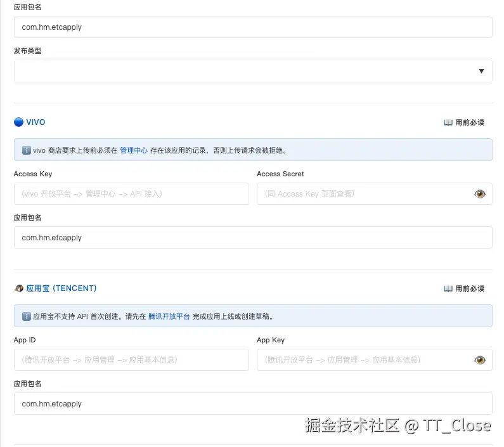Open the 管理中心 link
The image size is (504, 447).
[x=134, y=150]
